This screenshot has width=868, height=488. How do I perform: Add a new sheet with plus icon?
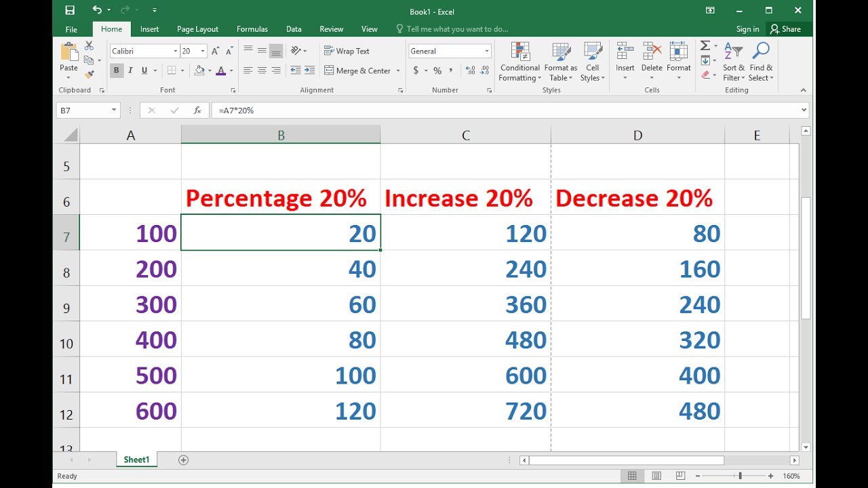pos(183,460)
